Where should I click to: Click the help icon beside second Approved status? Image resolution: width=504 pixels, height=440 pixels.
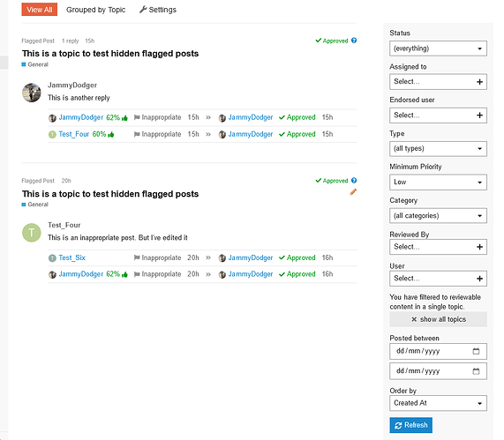tap(354, 180)
